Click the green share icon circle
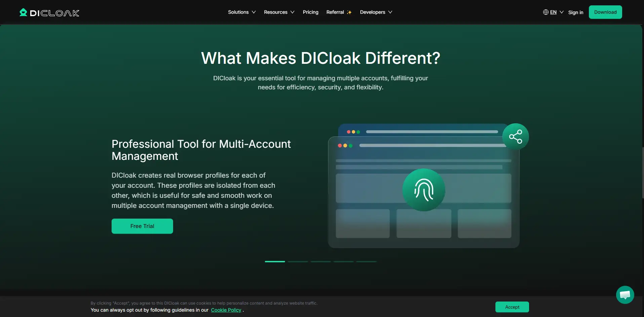 515,137
